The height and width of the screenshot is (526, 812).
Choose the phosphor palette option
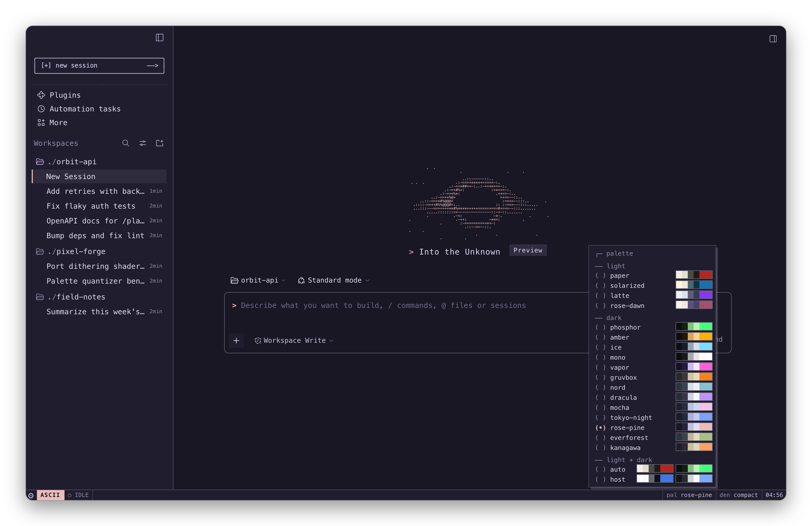(653, 327)
